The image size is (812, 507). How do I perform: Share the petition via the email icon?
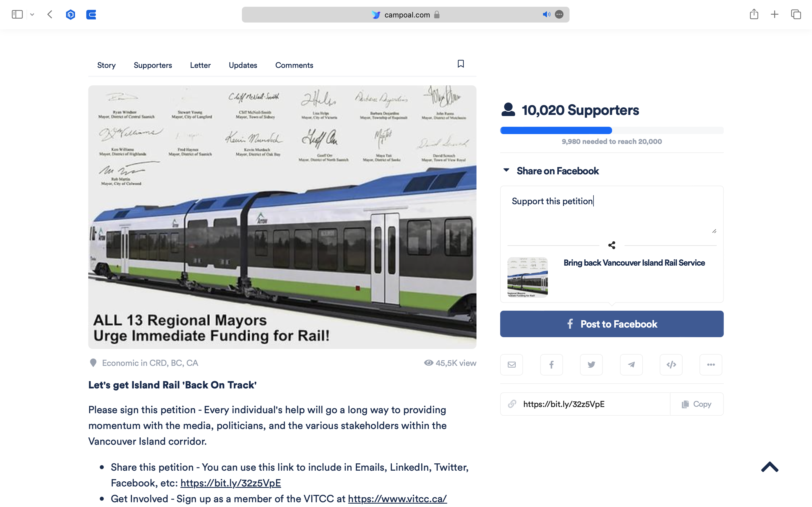tap(511, 364)
